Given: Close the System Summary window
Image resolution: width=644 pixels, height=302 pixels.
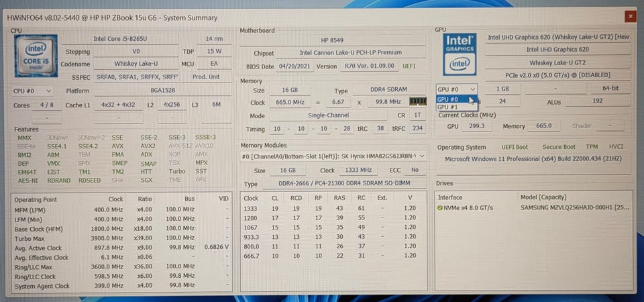Looking at the screenshot, I should tap(631, 16).
